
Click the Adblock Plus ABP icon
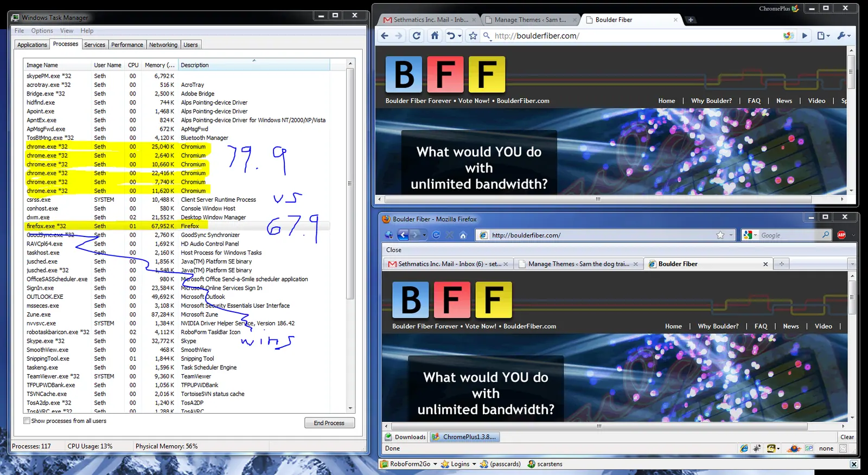[841, 235]
